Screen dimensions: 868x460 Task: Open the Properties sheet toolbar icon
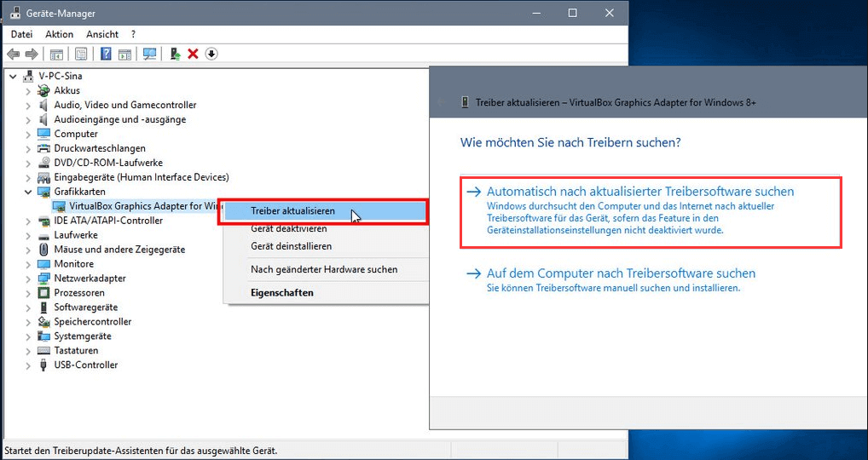[81, 54]
